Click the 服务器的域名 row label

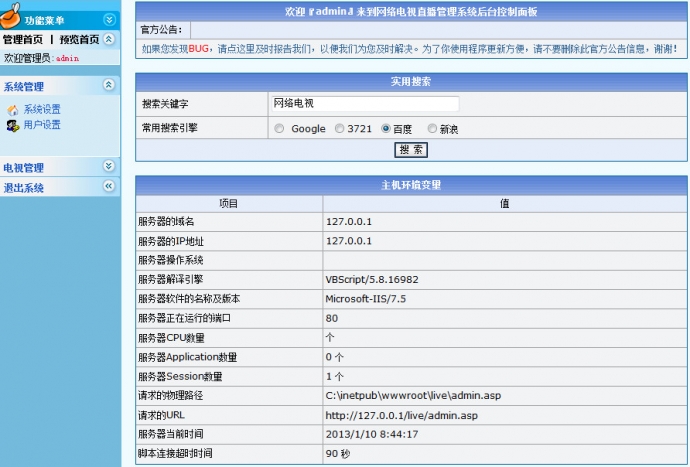tap(166, 221)
